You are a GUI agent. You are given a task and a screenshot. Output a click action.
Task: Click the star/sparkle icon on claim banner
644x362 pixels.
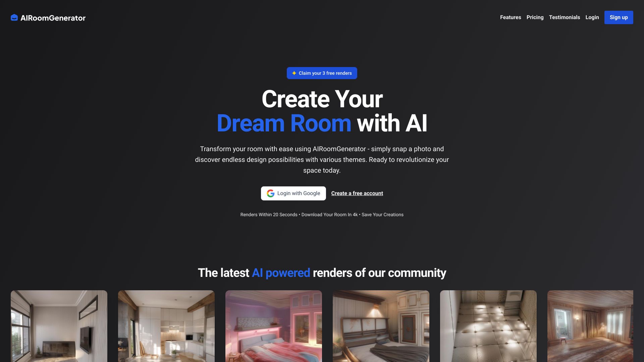[x=294, y=73]
